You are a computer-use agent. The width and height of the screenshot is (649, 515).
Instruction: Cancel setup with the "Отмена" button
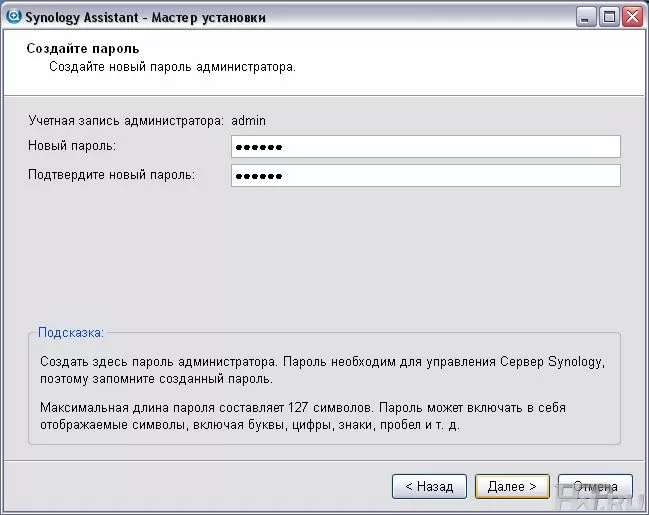[595, 486]
